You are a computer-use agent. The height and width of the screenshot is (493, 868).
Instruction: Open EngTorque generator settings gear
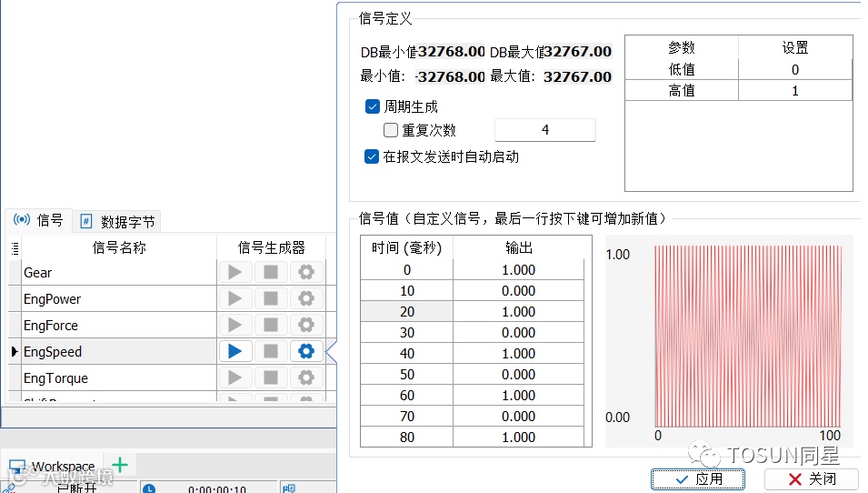coord(306,377)
